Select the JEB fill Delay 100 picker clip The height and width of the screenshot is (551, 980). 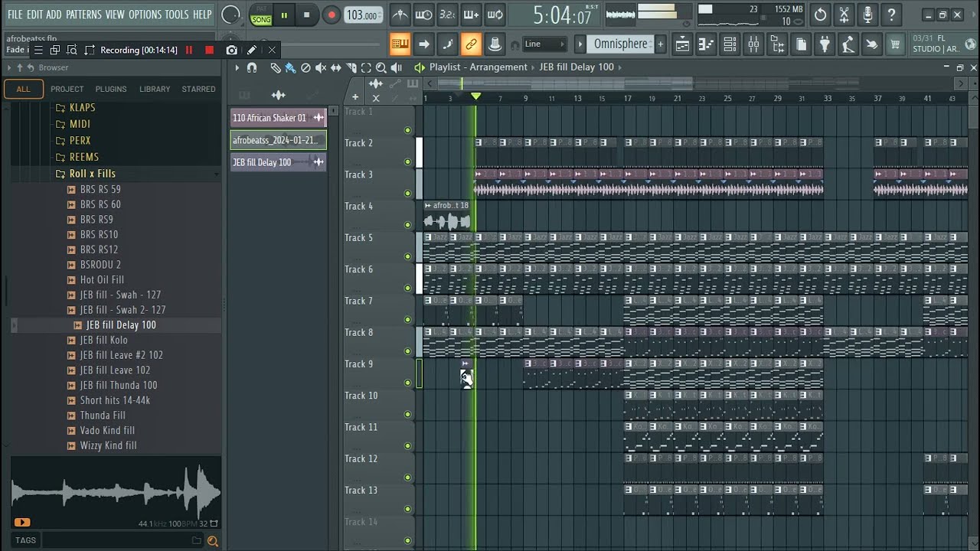pos(279,162)
